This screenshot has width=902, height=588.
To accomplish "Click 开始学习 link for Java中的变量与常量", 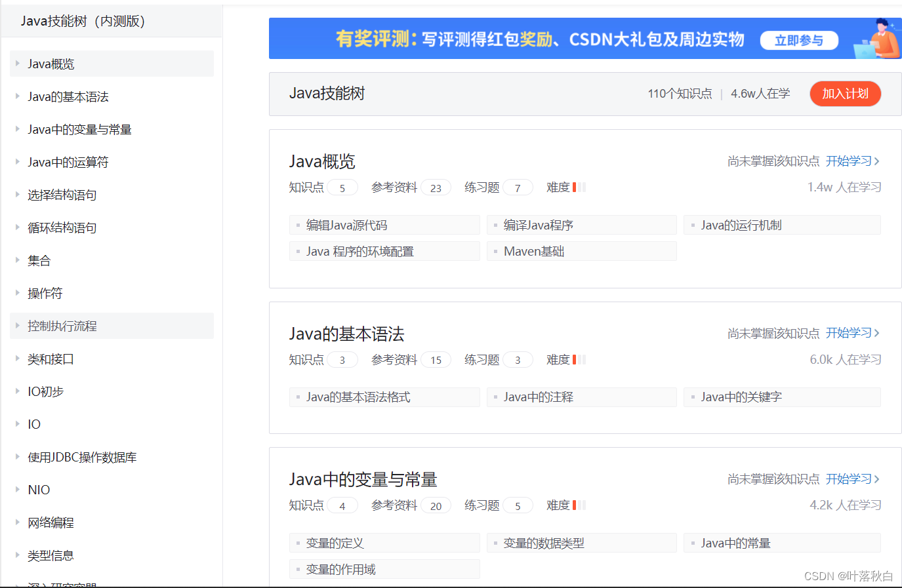I will coord(852,479).
